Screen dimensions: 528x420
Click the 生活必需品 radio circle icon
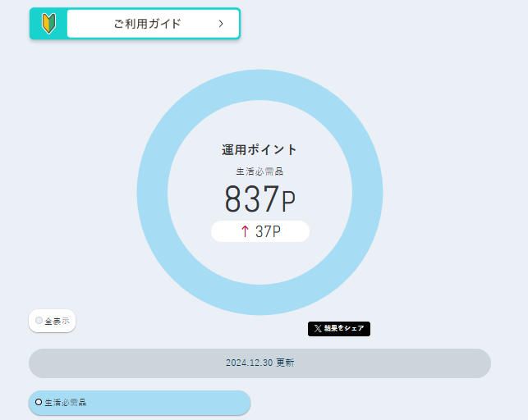(39, 402)
